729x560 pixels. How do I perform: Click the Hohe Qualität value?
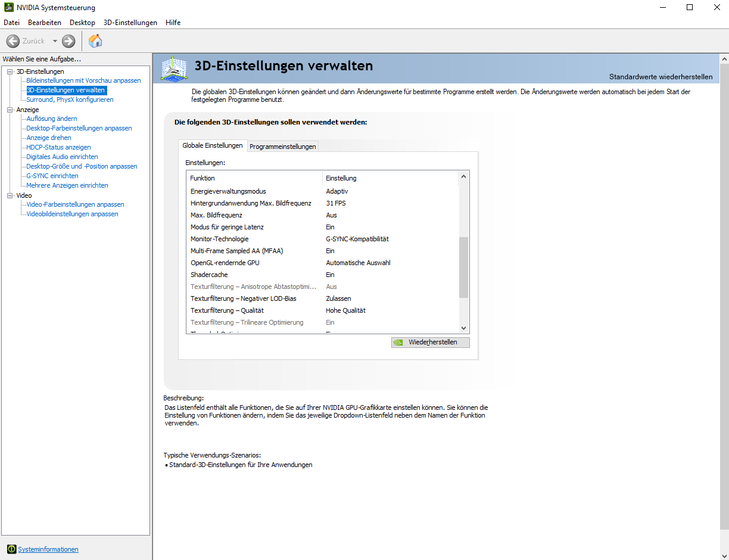(345, 310)
